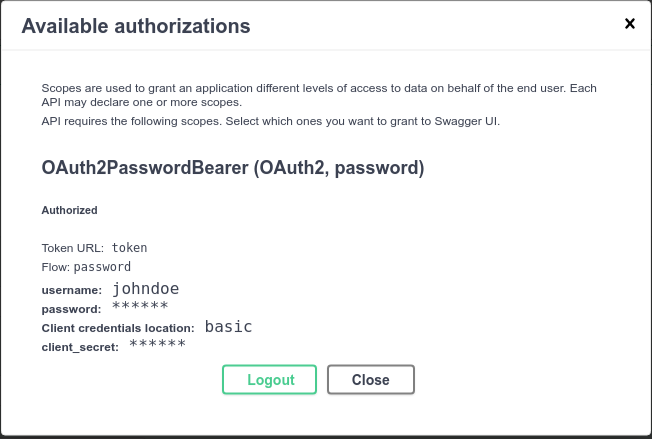The image size is (652, 439).
Task: Click the credentials location value "basic"
Action: [228, 327]
